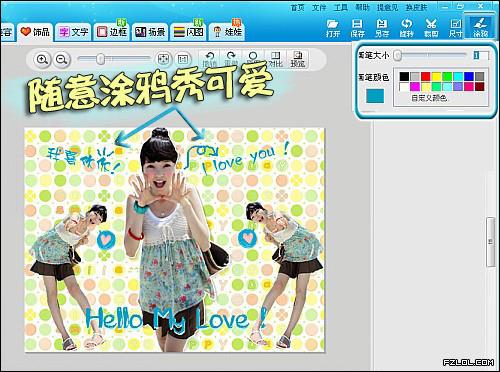Screen dimensions: 500x372
Task: Pick the dark gray color swatch
Action: click(480, 76)
